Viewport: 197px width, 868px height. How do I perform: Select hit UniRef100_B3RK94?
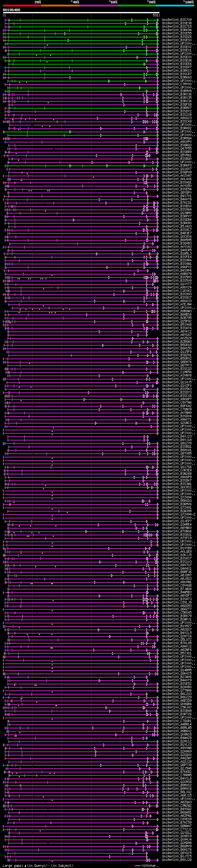(x=177, y=30)
